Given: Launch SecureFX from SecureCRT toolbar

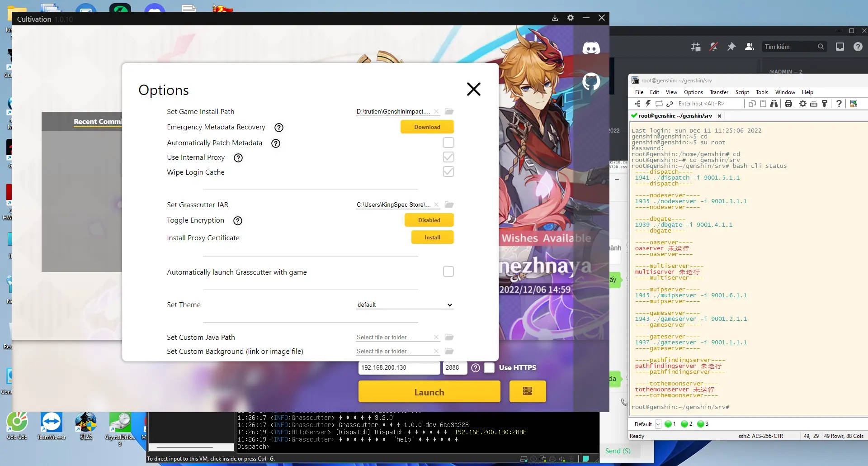Looking at the screenshot, I should click(x=854, y=104).
